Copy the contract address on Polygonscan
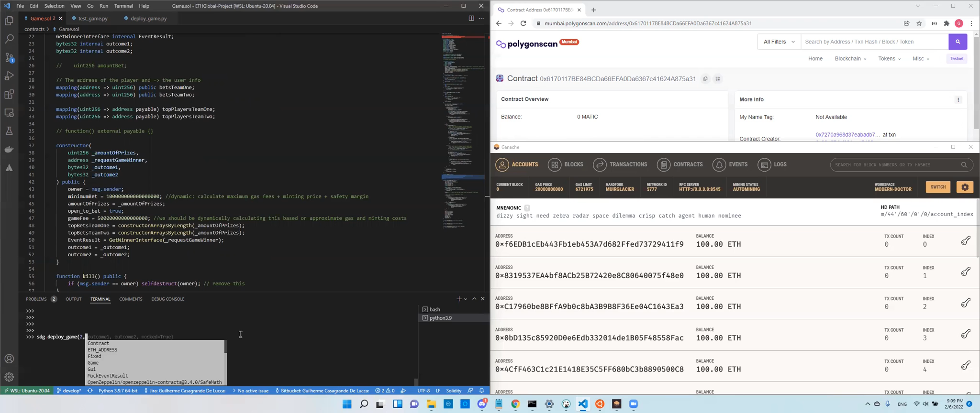980x413 pixels. click(705, 79)
